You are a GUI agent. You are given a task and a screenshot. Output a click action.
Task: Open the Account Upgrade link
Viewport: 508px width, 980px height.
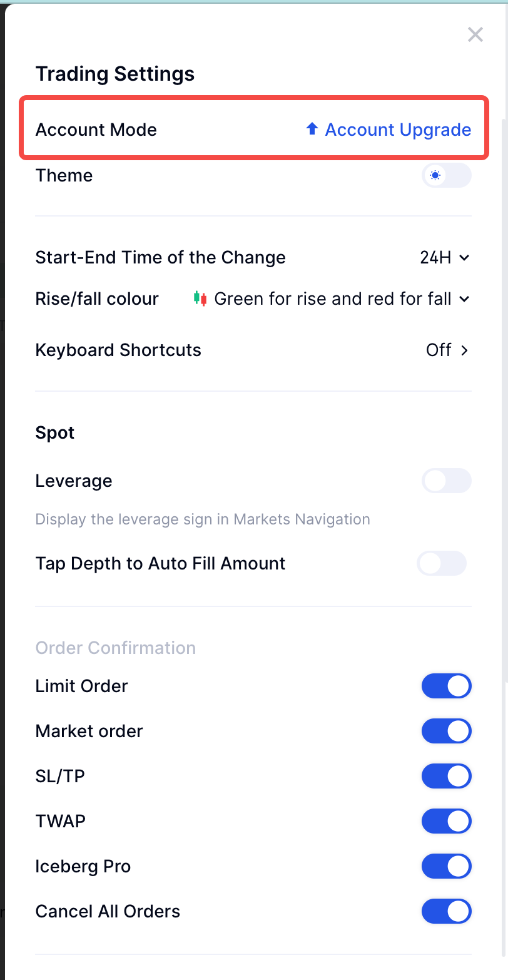(398, 130)
